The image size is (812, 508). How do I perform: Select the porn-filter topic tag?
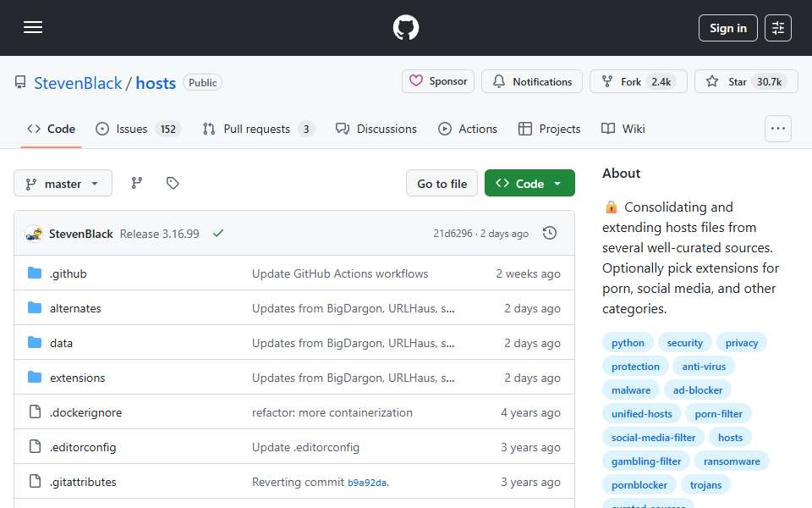718,414
